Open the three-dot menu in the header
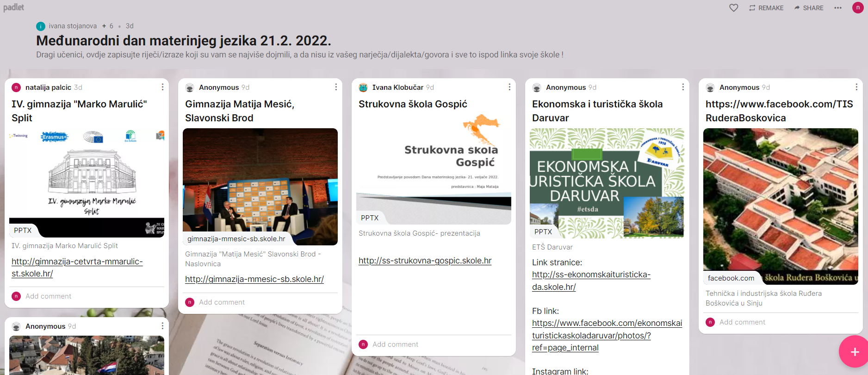868x375 pixels. coord(838,8)
